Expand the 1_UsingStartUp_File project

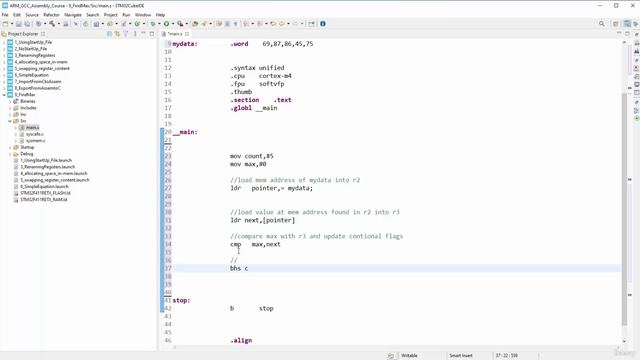(4, 42)
